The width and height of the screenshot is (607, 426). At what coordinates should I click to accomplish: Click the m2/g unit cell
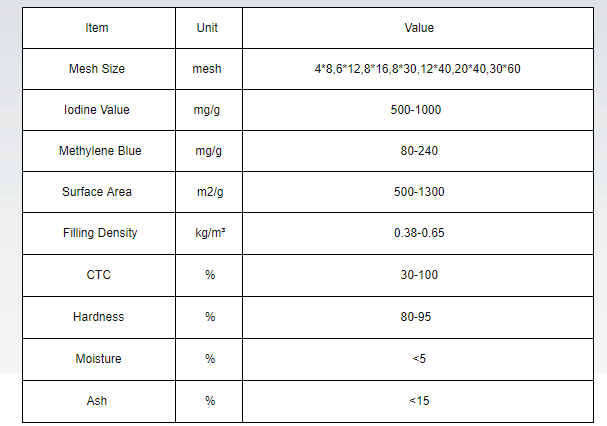click(207, 192)
